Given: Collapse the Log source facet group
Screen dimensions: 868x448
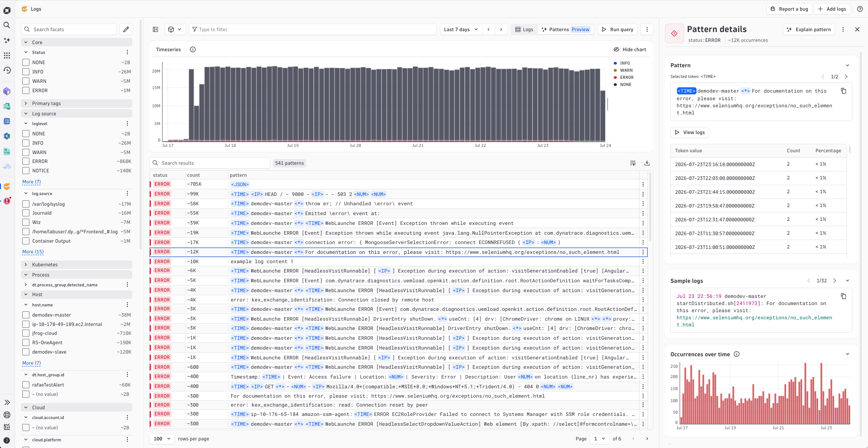Looking at the screenshot, I should (77, 114).
